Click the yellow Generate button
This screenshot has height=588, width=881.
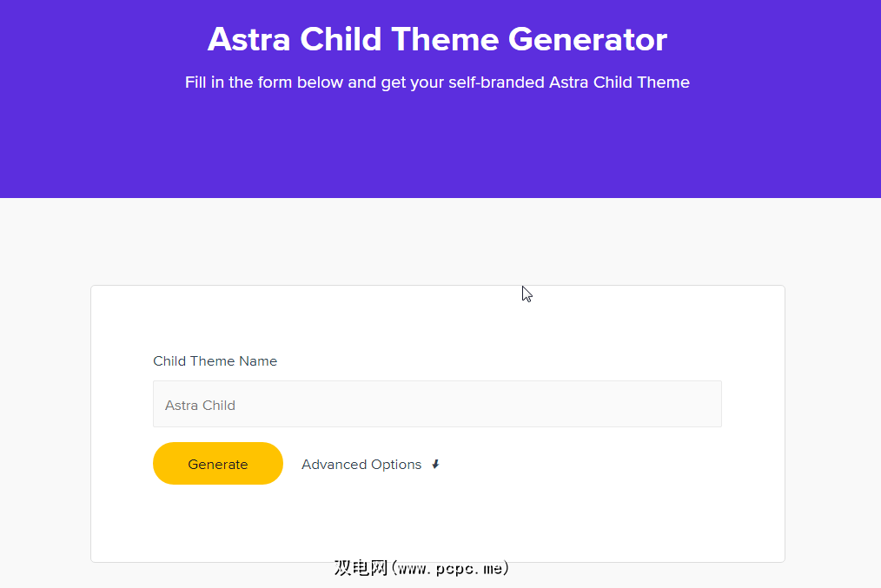tap(218, 464)
